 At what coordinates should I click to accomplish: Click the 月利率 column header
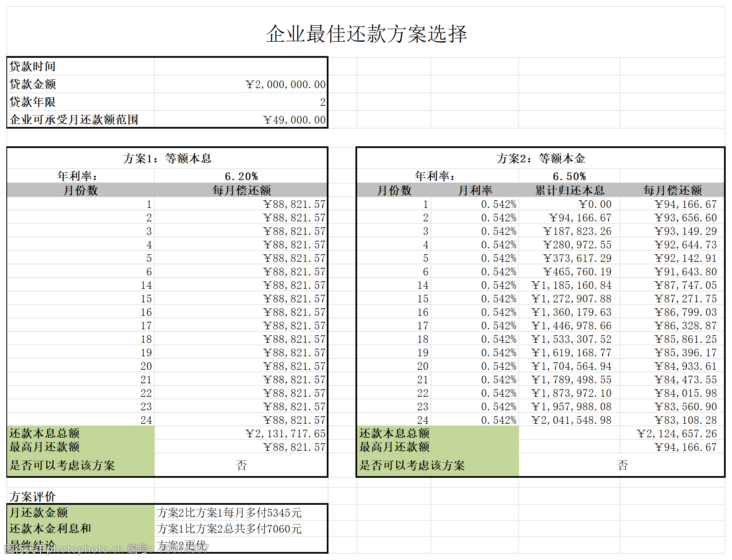tap(475, 191)
